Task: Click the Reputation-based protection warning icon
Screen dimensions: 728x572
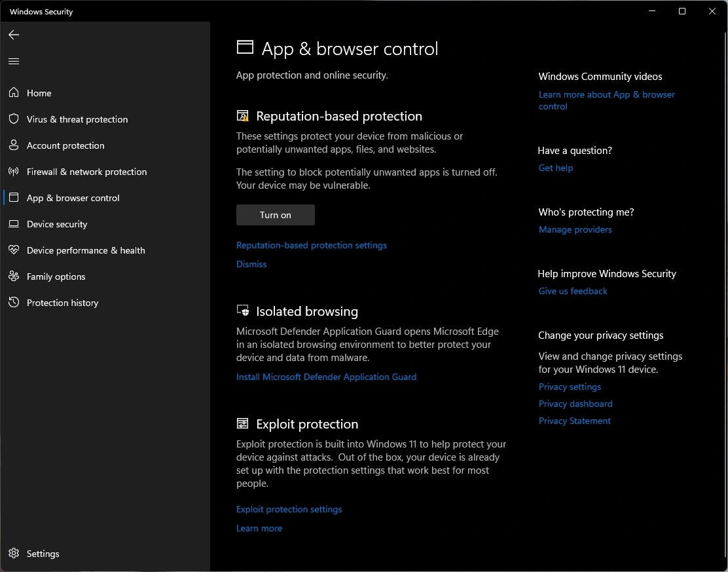Action: point(243,116)
